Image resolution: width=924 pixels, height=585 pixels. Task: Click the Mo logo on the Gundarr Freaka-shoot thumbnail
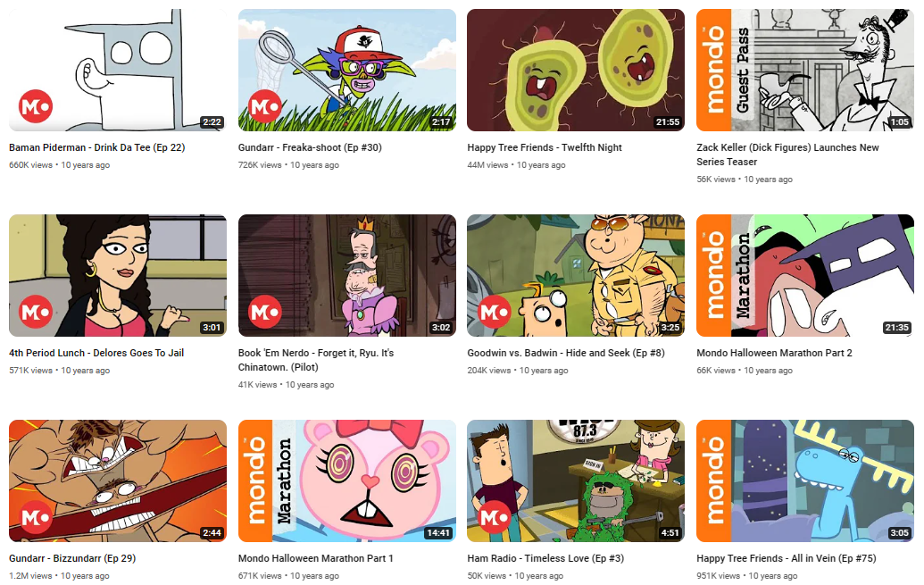coord(265,106)
